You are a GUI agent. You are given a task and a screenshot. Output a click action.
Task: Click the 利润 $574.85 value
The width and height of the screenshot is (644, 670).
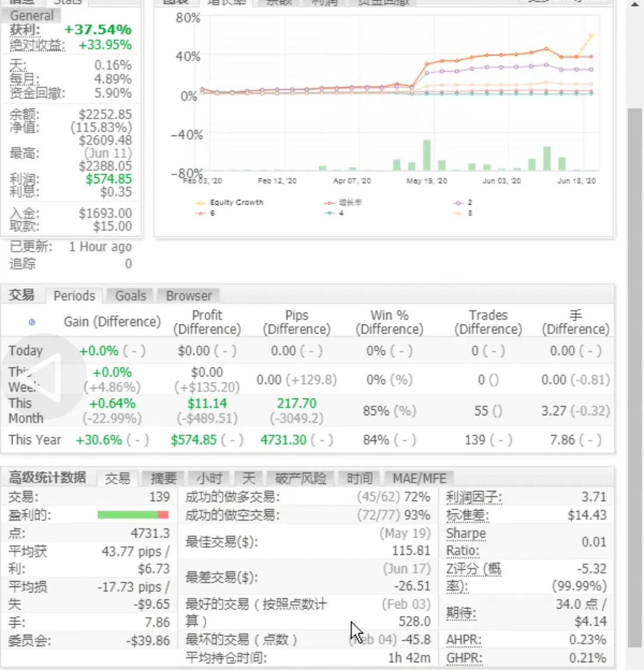[109, 179]
